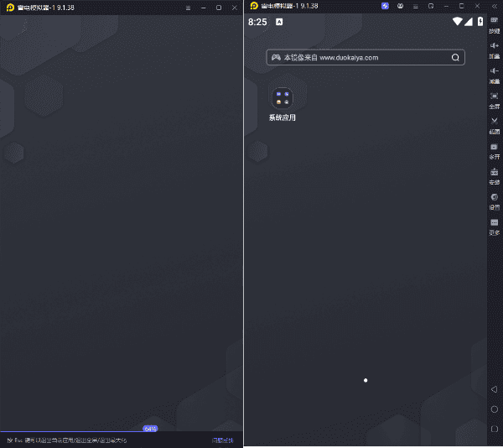Tap the Android recent apps square button

coord(495,429)
